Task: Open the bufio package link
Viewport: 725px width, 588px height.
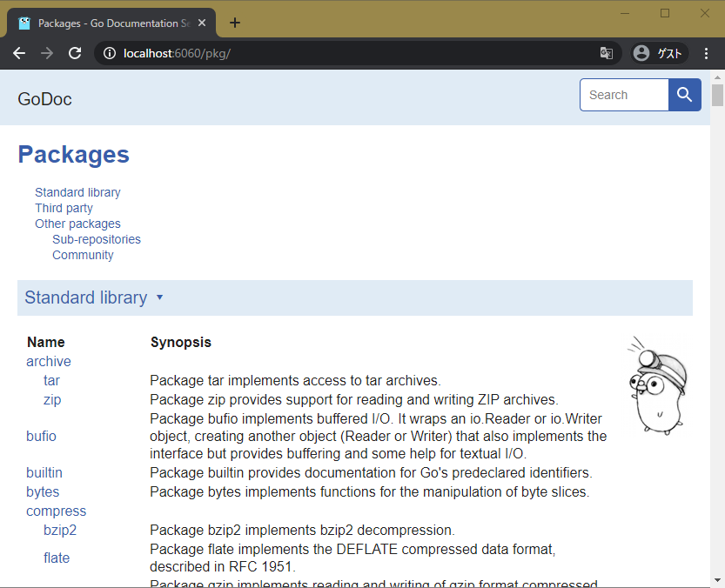Action: [41, 436]
